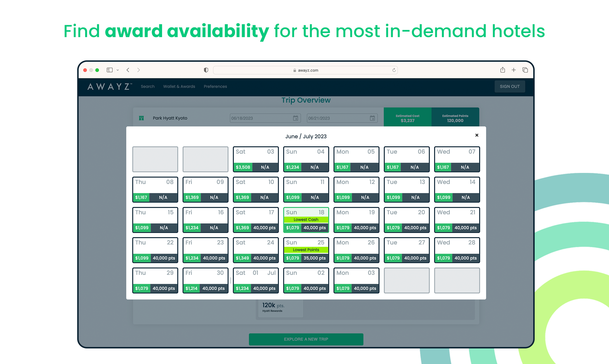Toggle the Safari sidebar icon
The width and height of the screenshot is (609, 364).
110,70
